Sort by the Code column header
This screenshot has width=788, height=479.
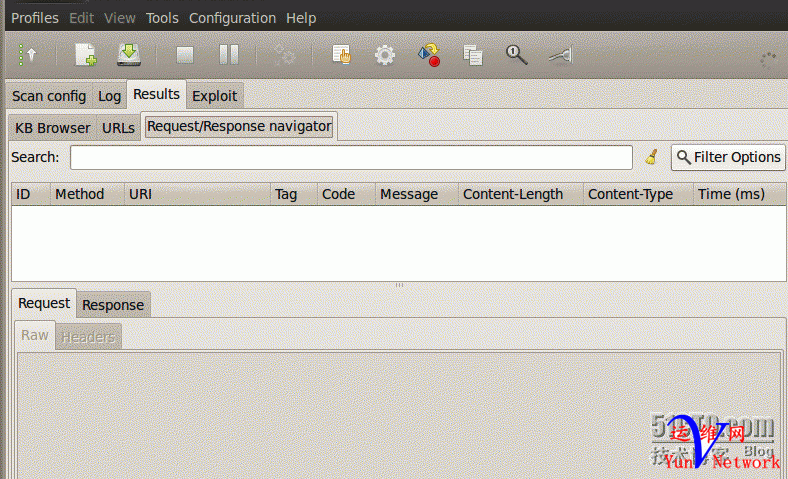click(x=346, y=194)
